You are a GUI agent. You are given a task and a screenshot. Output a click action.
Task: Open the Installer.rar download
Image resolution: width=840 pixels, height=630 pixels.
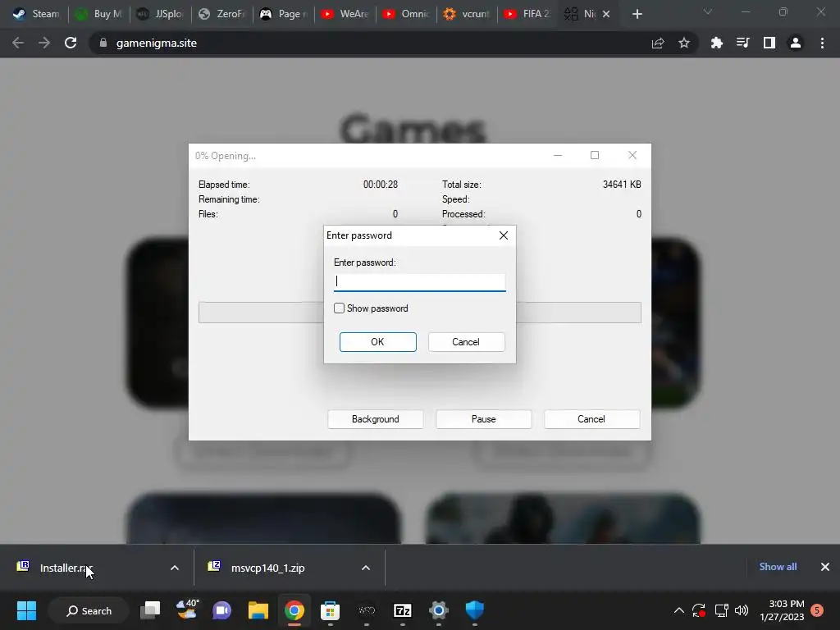point(66,568)
